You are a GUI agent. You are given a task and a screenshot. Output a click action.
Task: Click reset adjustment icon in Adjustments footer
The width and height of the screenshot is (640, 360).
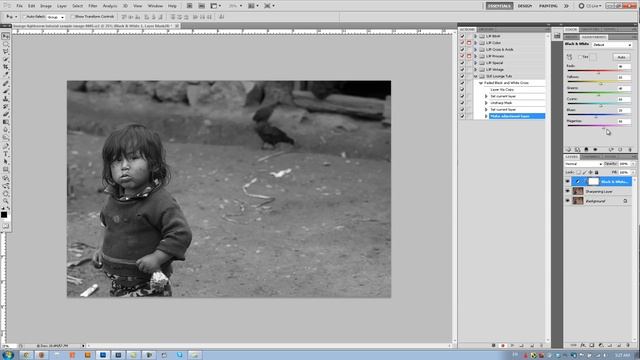point(620,149)
